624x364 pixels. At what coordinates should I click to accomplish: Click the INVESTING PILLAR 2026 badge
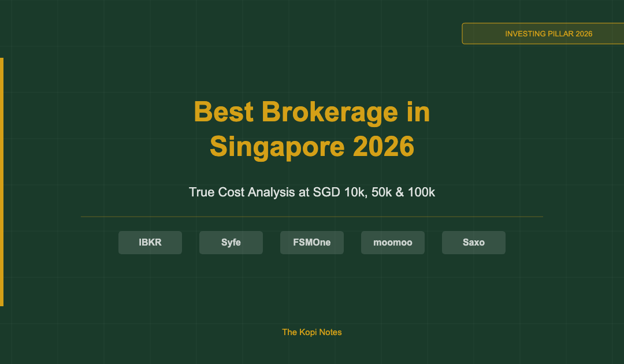tap(543, 34)
